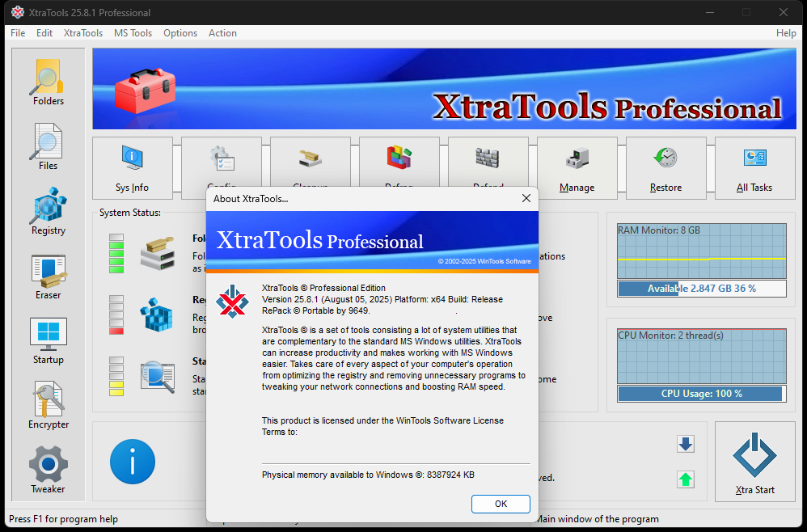Image resolution: width=807 pixels, height=532 pixels.
Task: Click '© 2002-2025 WinTools Software' copyright text
Action: click(484, 261)
